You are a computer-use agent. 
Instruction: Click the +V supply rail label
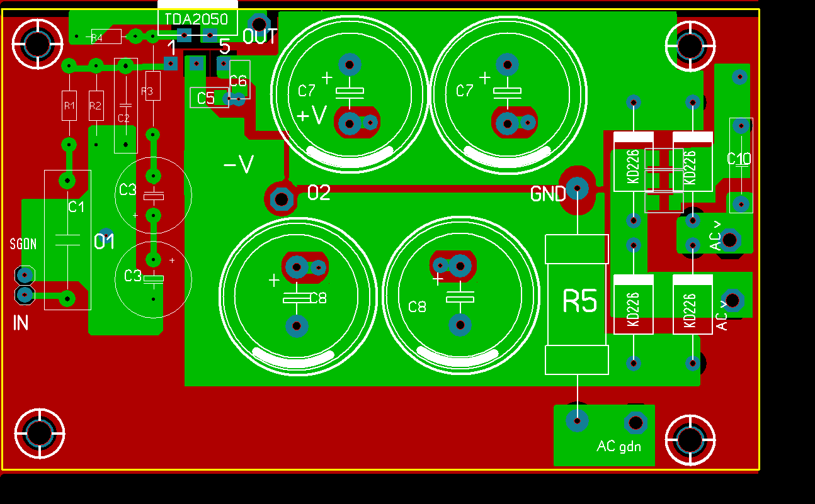(312, 116)
